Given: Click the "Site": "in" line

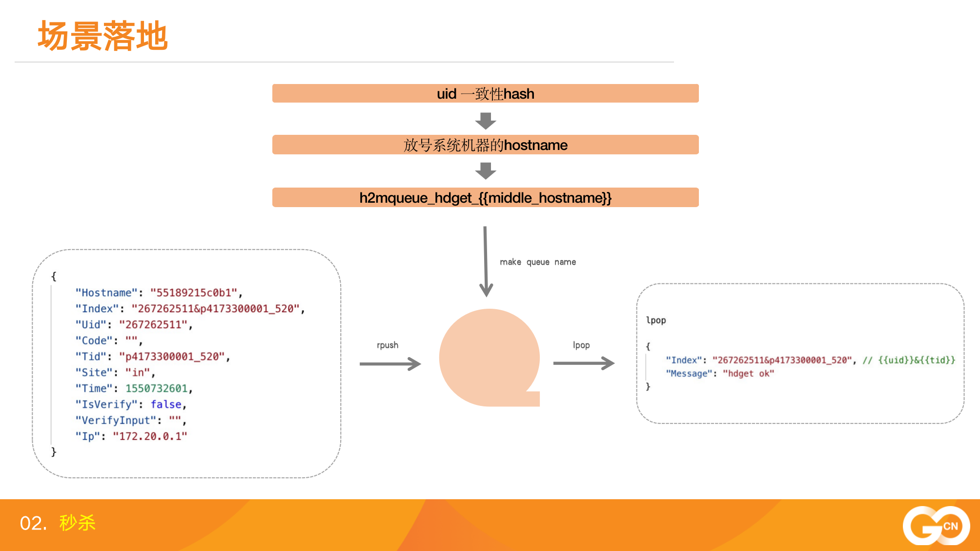Looking at the screenshot, I should tap(115, 372).
